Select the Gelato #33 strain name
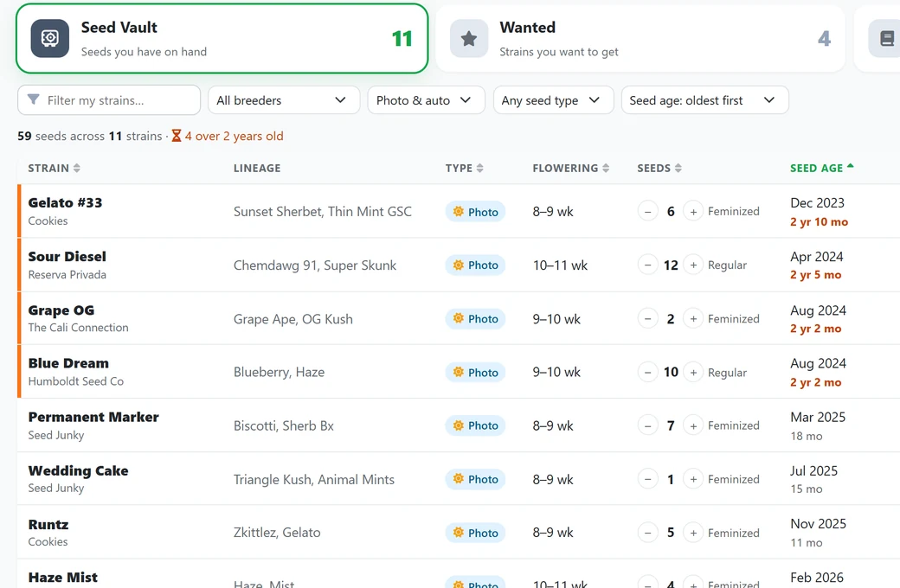Screen dimensions: 900x588 66,202
